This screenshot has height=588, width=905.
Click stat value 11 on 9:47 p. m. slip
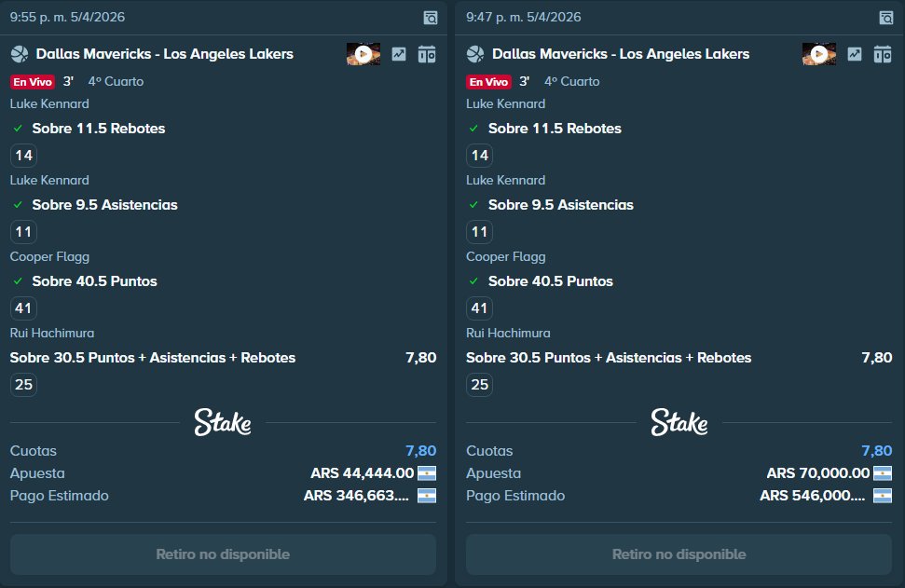click(x=480, y=232)
